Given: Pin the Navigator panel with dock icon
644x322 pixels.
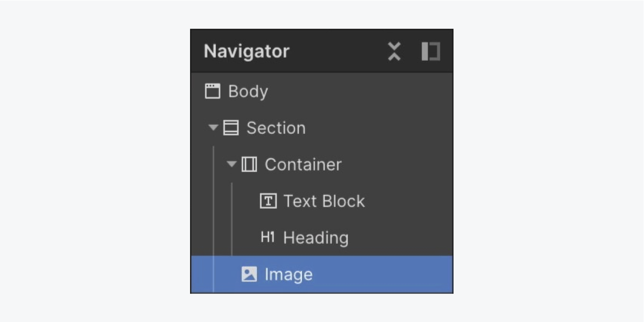Looking at the screenshot, I should coord(431,51).
